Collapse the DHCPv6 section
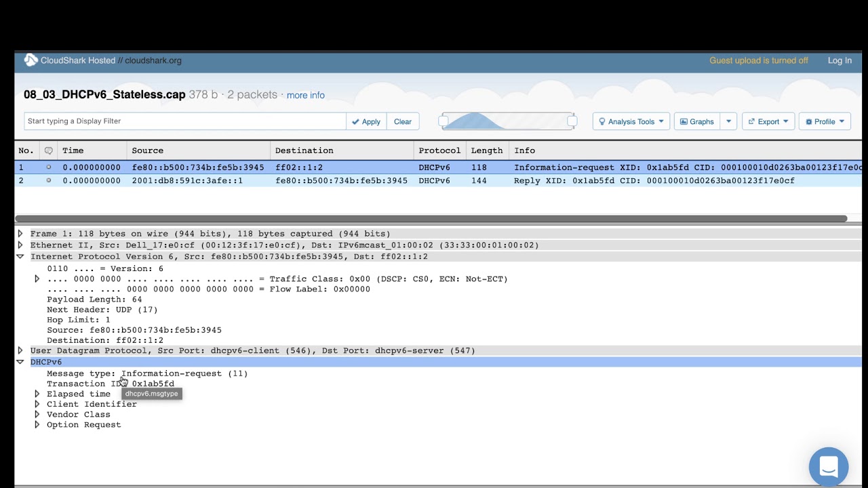The image size is (868, 488). pos(20,363)
